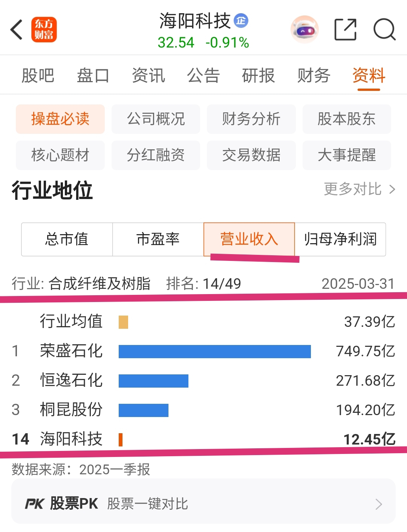Open the 东方财富 logo icon
The height and width of the screenshot is (532, 407).
(44, 29)
